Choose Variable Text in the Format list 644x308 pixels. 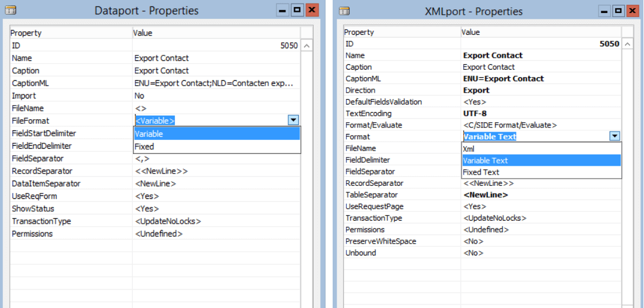point(541,160)
